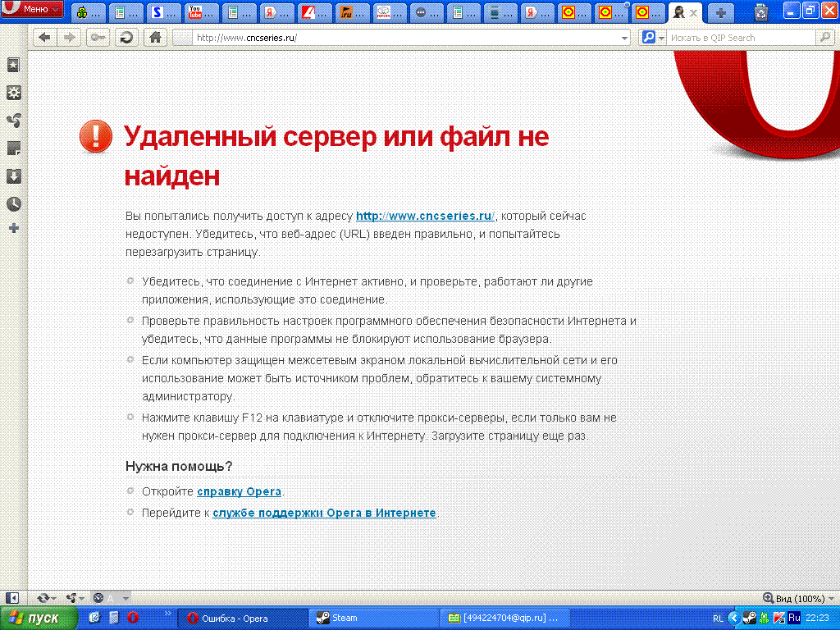
Task: Expand hidden tray icons arrow
Action: coord(734,619)
